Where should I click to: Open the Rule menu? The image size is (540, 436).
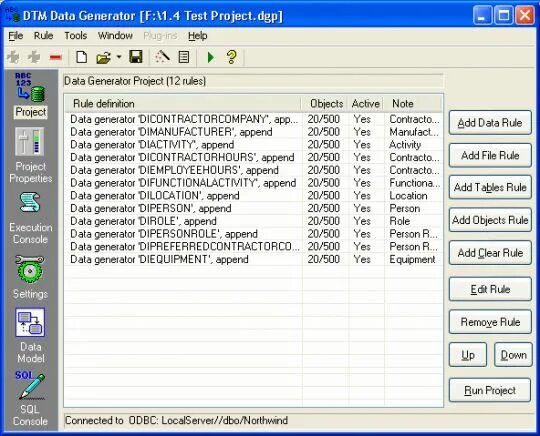tap(43, 36)
